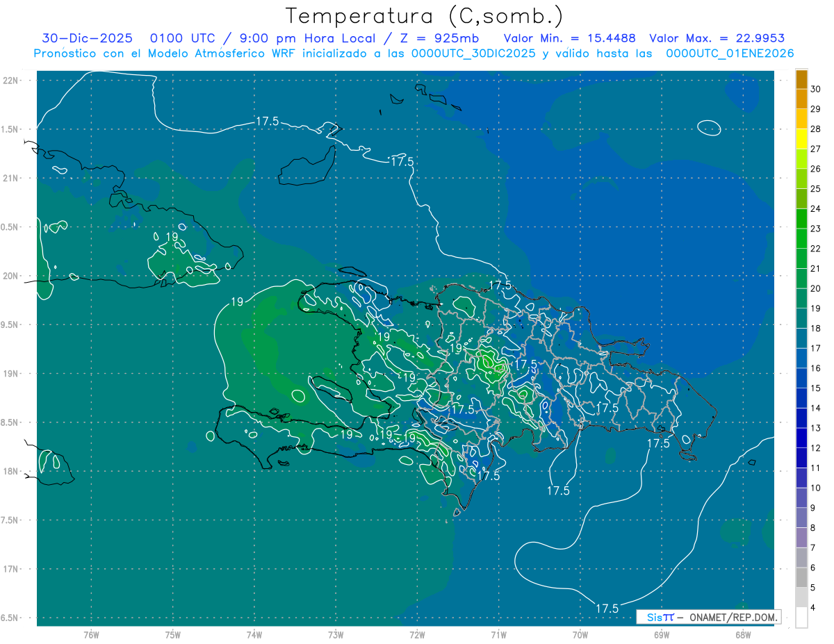Select the 17 value on the color legend

[x=816, y=348]
